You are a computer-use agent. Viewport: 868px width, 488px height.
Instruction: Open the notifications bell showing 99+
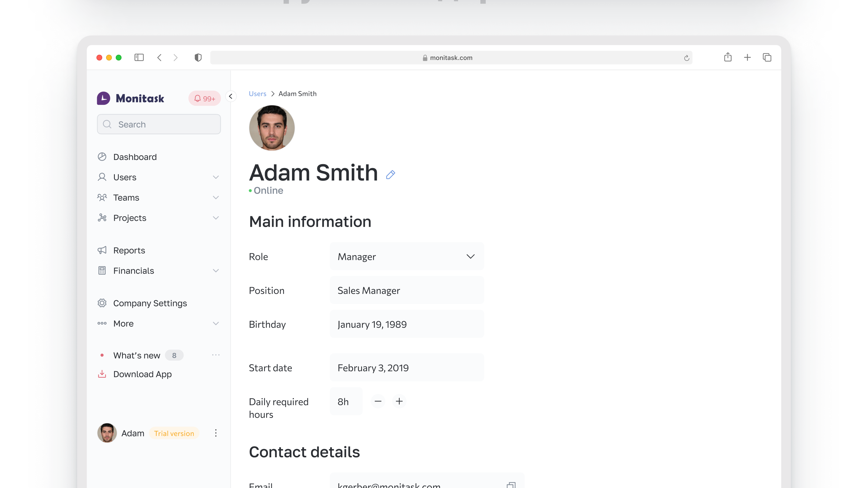pos(204,98)
